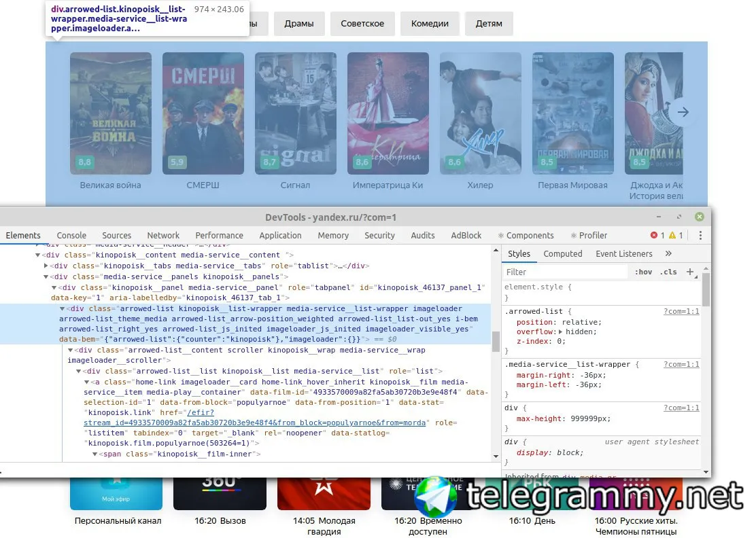Collapse the kinopoisk__content div node
Viewport: 756px width, 538px height.
[37, 255]
